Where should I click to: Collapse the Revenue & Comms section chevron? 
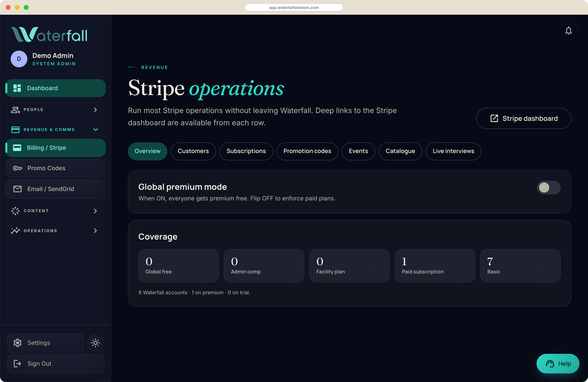coord(96,130)
